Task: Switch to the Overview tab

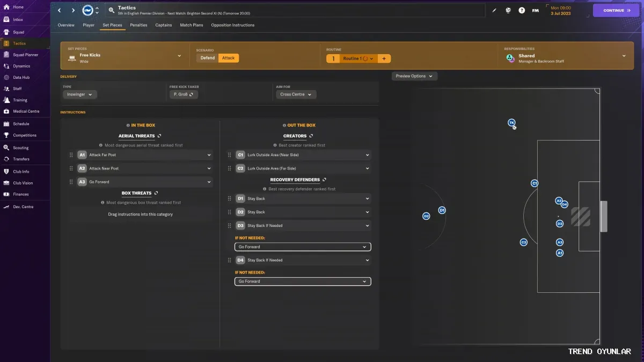Action: [x=66, y=25]
